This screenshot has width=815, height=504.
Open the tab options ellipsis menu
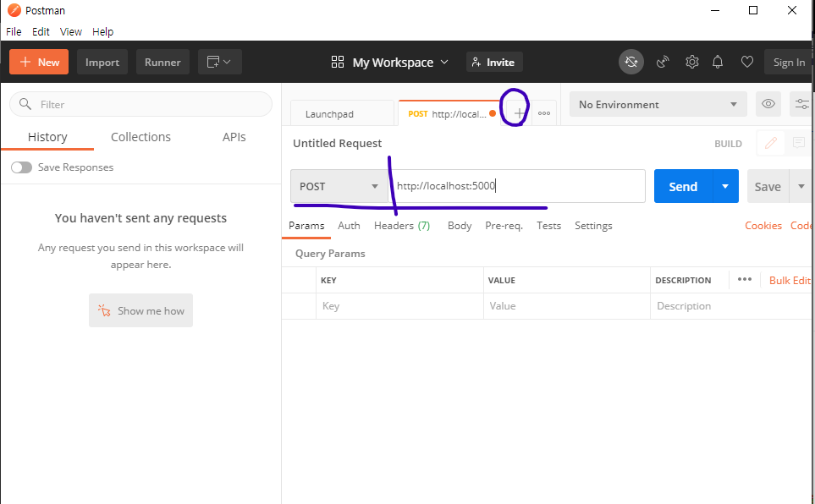[544, 113]
